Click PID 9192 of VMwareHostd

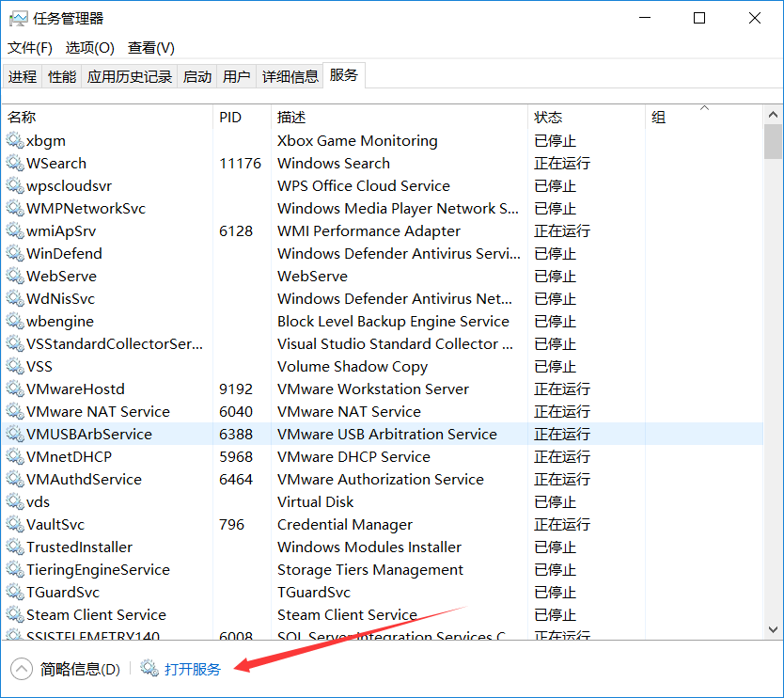[x=236, y=389]
